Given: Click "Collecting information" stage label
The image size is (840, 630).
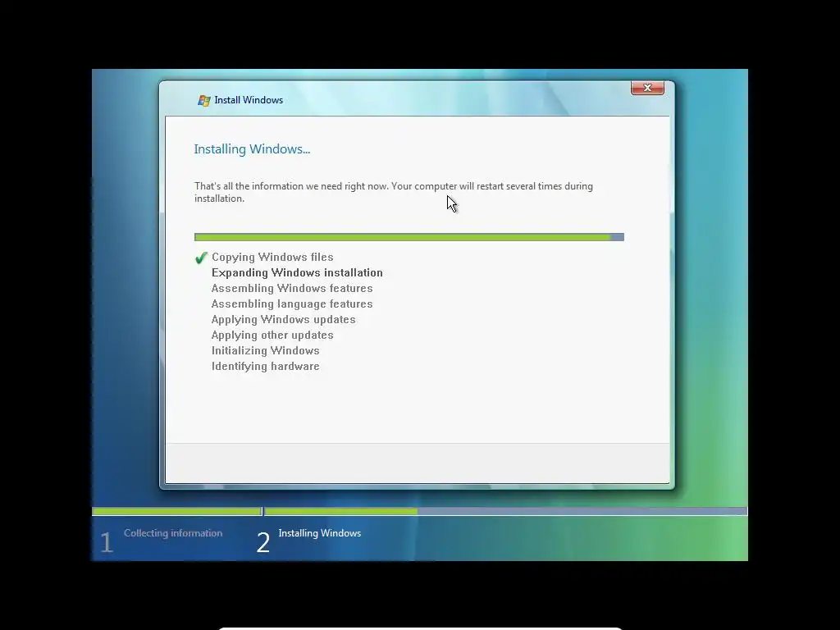Looking at the screenshot, I should pyautogui.click(x=173, y=533).
